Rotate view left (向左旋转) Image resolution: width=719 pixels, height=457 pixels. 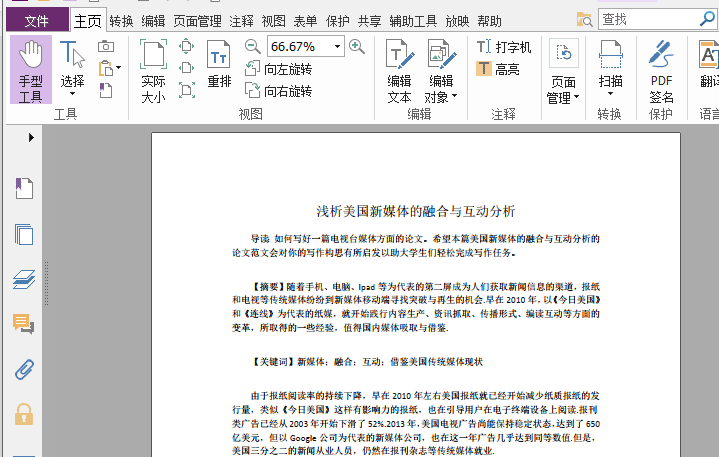point(279,69)
